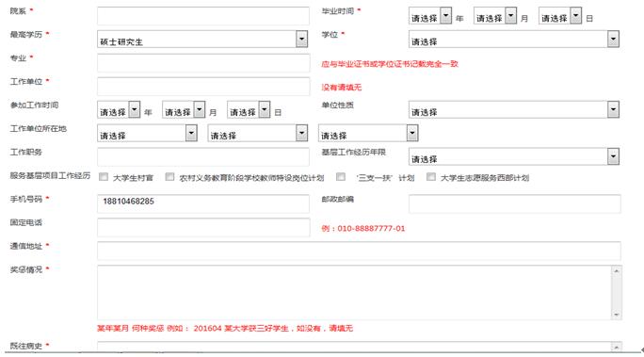Open the 参加工作时间 year dropdown
This screenshot has width=644, height=357.
pyautogui.click(x=119, y=109)
